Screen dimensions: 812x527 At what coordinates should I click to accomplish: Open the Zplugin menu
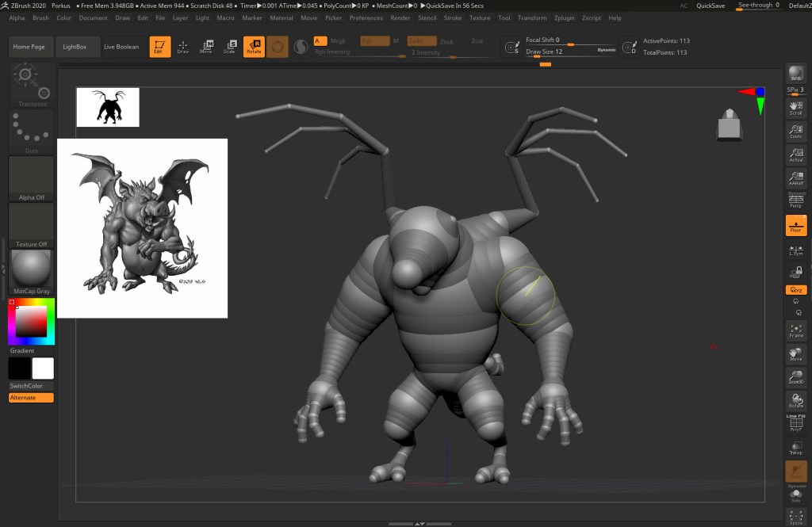pyautogui.click(x=565, y=17)
